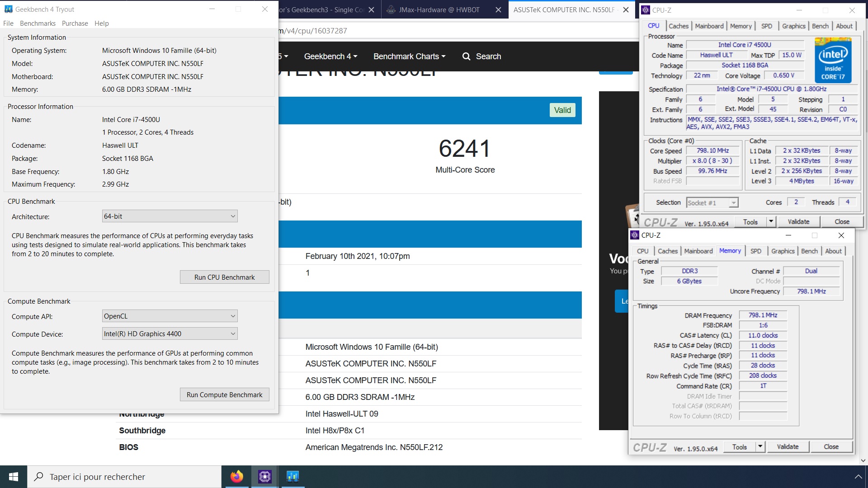
Task: Switch to Caches tab in upper CPU-Z
Action: click(x=679, y=26)
